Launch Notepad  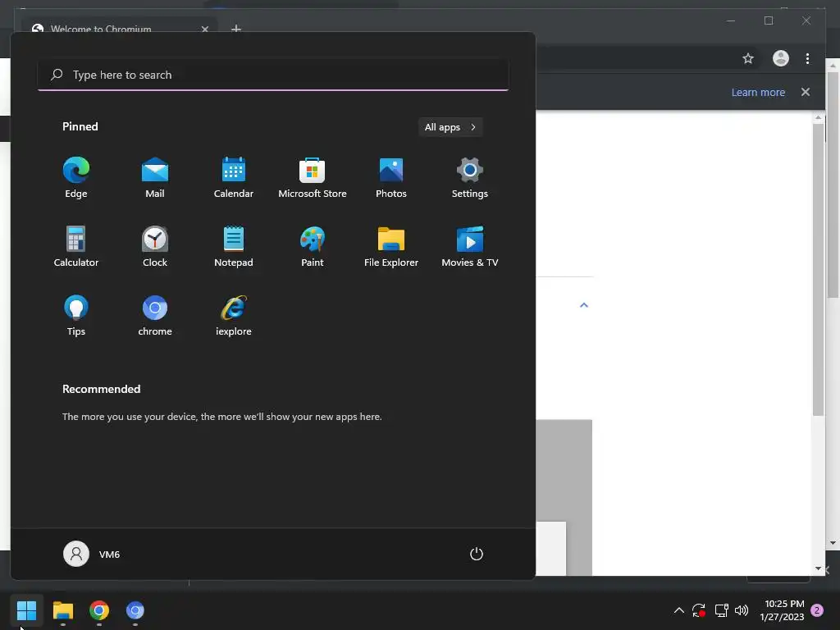click(x=234, y=246)
